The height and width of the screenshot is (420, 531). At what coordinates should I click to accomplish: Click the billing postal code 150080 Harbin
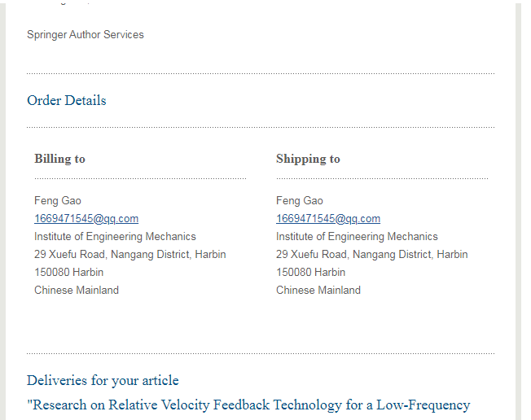coord(68,273)
